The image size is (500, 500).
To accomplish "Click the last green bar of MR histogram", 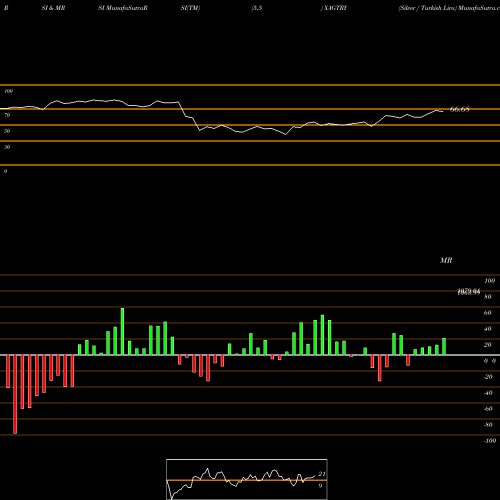I will 444,347.
